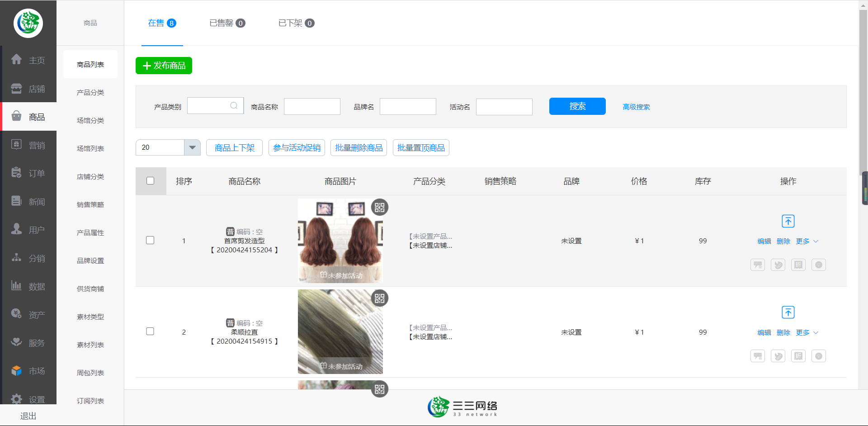The image size is (868, 426).
Task: Switch to the 已售罄 tab
Action: click(x=227, y=23)
